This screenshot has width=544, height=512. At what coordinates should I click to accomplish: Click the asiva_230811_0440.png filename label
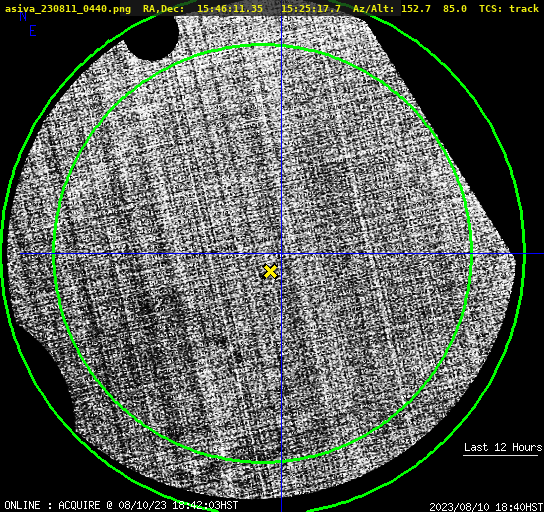[68, 8]
